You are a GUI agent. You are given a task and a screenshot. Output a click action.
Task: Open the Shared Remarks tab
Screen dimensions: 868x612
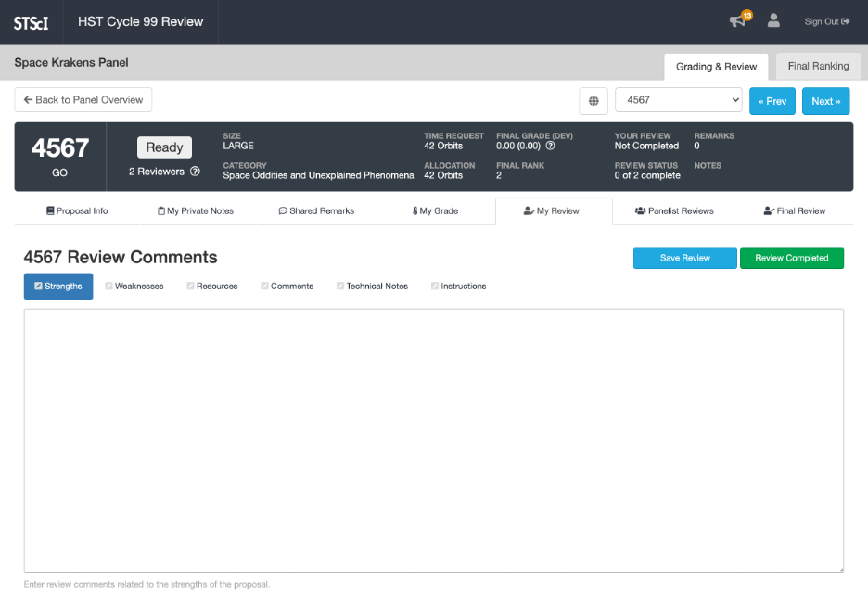(316, 211)
